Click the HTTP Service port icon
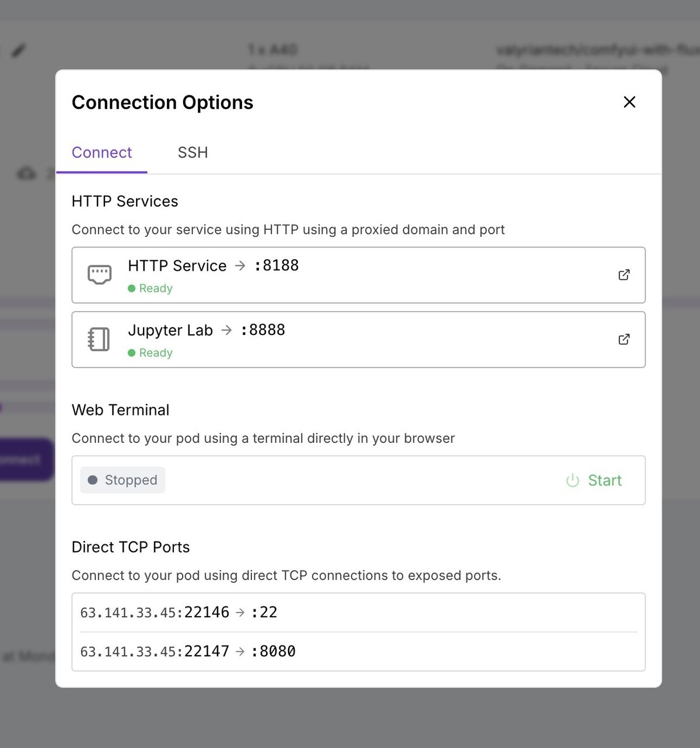Image resolution: width=700 pixels, height=748 pixels. tap(99, 275)
